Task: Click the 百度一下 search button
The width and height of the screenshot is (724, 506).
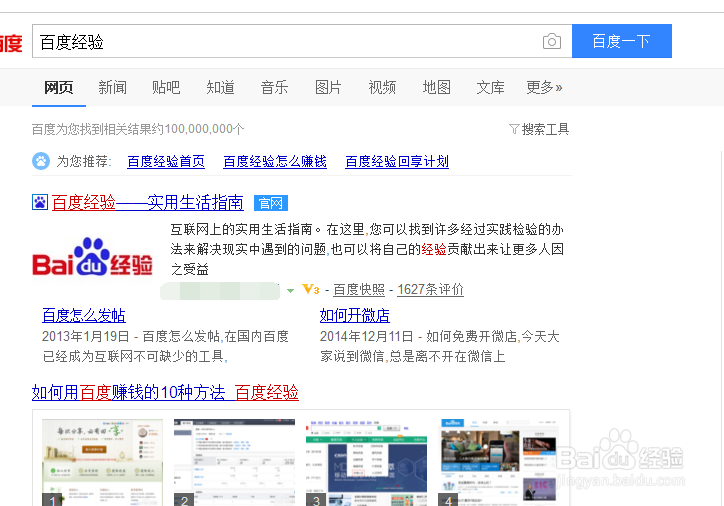Action: 621,41
